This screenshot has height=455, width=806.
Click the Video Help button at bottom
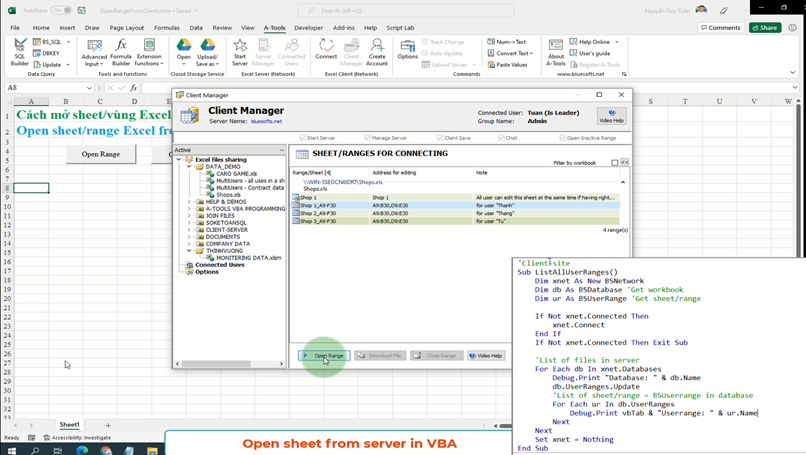tap(486, 355)
